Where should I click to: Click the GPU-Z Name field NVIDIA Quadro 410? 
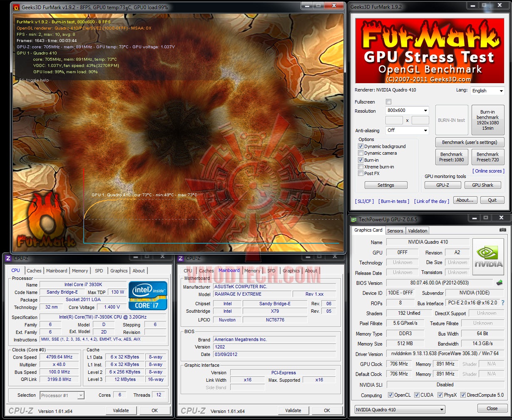pos(428,242)
